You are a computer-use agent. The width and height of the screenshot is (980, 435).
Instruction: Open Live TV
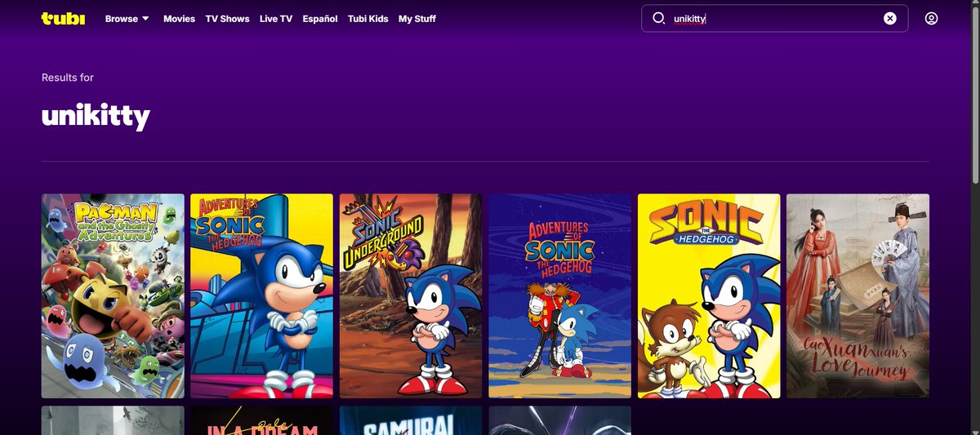pyautogui.click(x=276, y=19)
